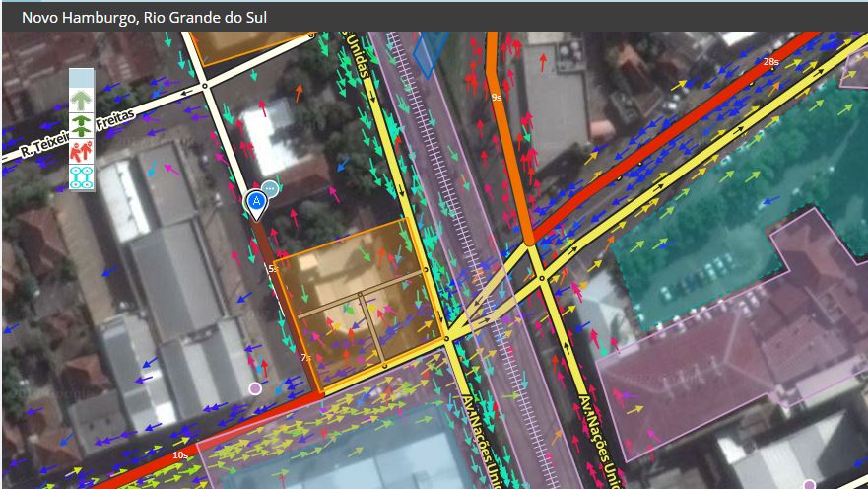868x489 pixels.
Task: Click the orange segment labeled 7s
Action: 300,340
